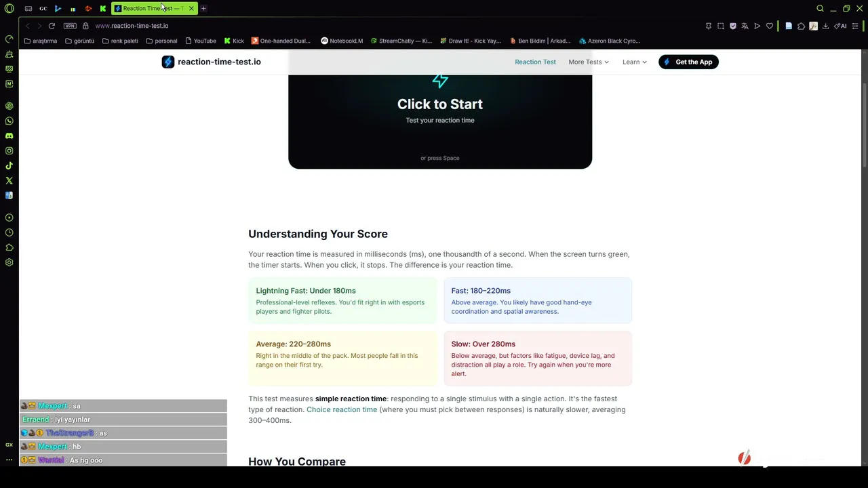The height and width of the screenshot is (488, 868).
Task: Add page to bookmarks heart icon
Action: pos(770,26)
